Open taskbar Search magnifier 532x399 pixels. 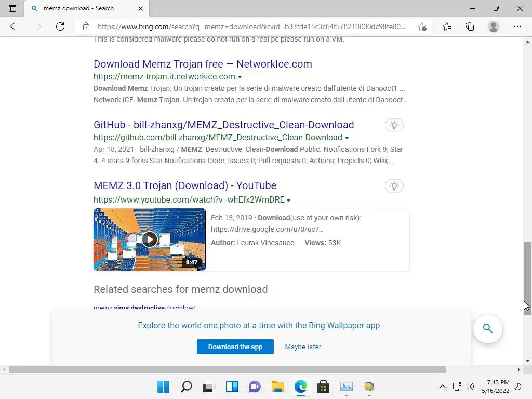click(187, 387)
